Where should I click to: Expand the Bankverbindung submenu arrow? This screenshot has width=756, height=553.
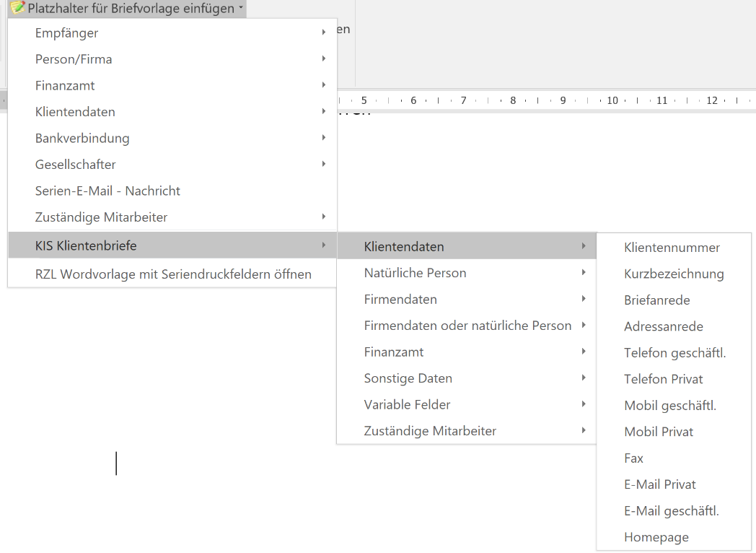(324, 138)
